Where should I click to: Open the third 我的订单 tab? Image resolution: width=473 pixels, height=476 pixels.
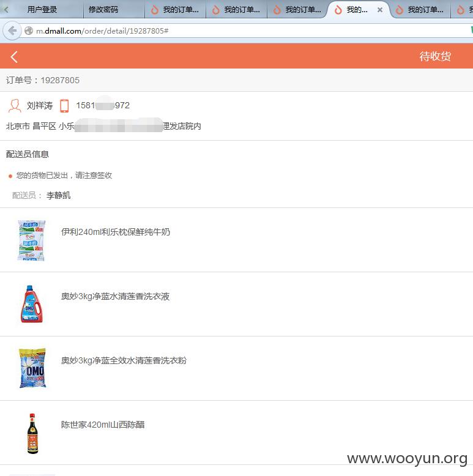[x=297, y=10]
